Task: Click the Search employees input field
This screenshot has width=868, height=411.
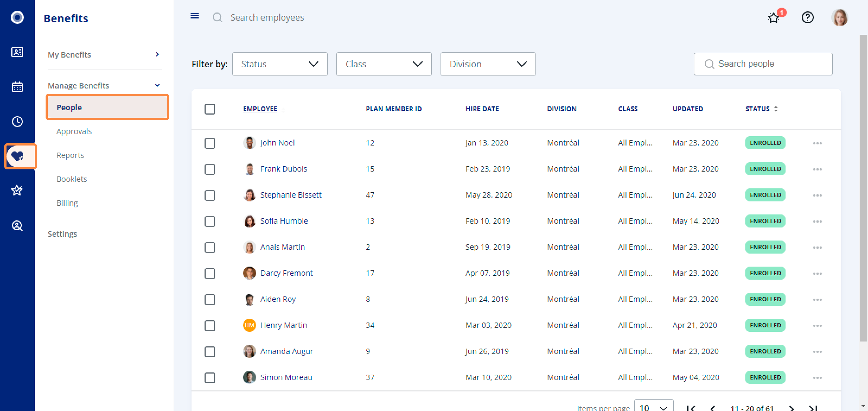Action: point(267,17)
